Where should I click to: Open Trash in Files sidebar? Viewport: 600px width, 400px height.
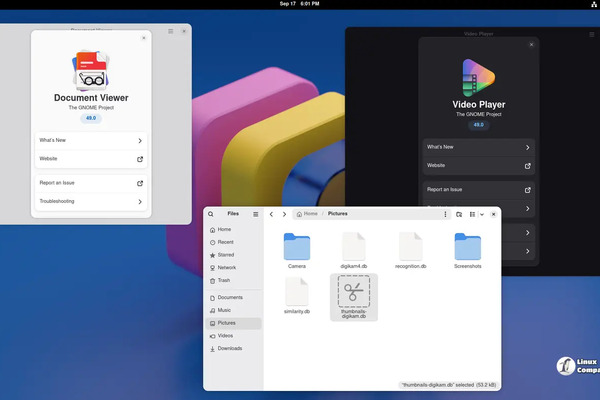[233, 280]
